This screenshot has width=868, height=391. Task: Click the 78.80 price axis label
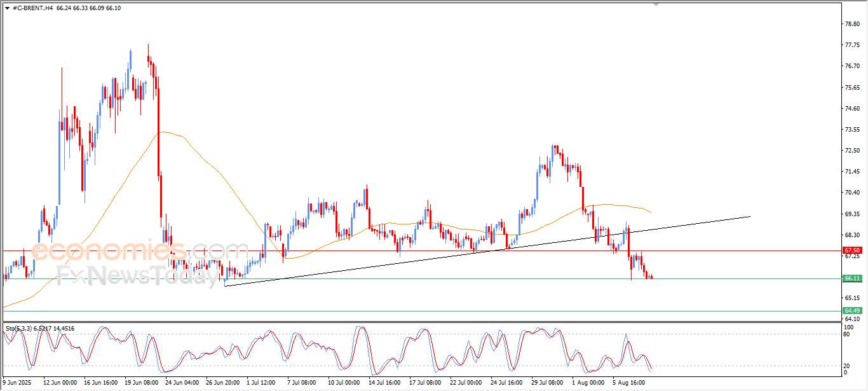click(852, 24)
